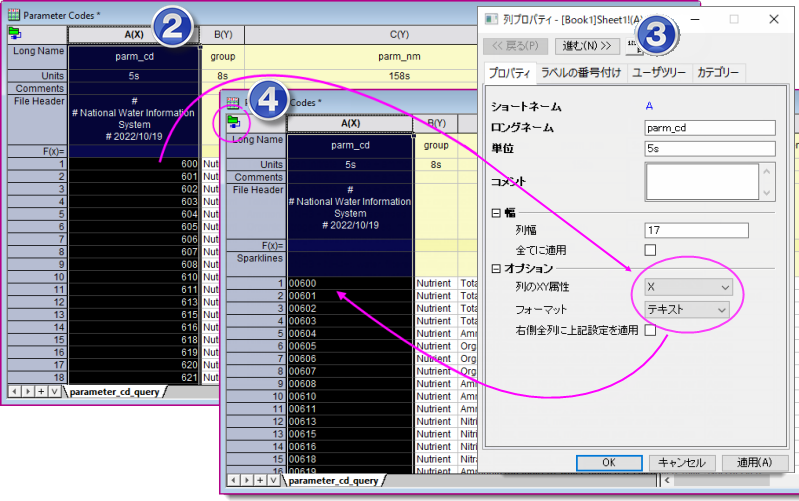
Task: Select parameter_cd_query sheet tab in back workbook
Action: coord(115,392)
